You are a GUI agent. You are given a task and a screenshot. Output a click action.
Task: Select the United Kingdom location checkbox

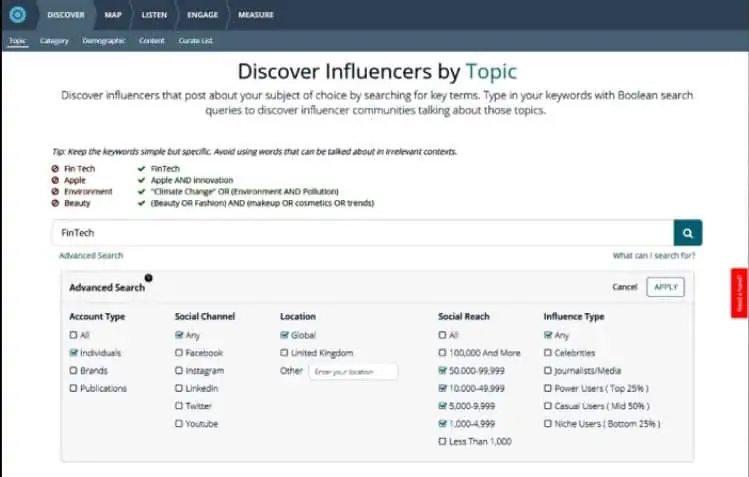tap(285, 353)
